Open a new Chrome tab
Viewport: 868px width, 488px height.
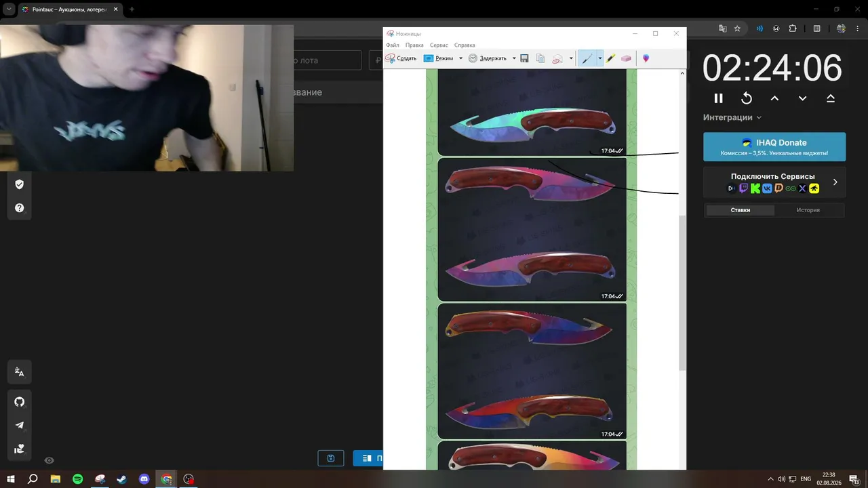[x=132, y=9]
